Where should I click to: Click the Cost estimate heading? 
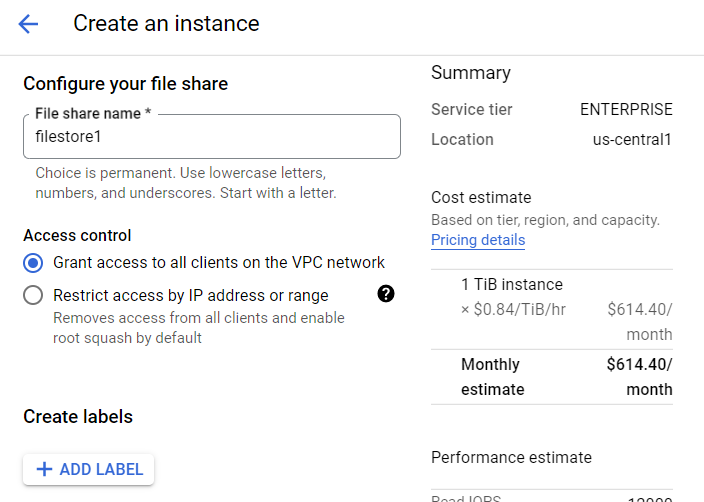pos(481,198)
